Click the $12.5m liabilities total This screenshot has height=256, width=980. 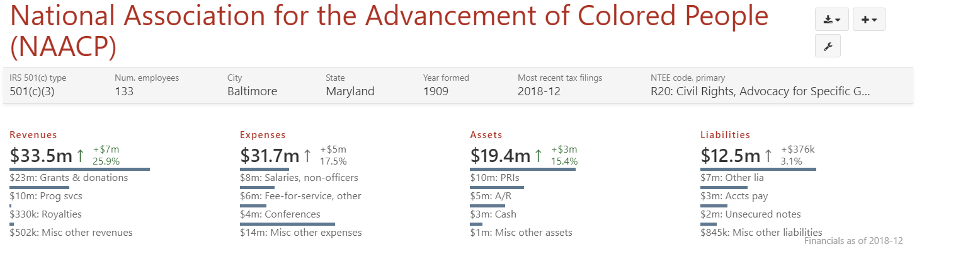click(x=731, y=155)
